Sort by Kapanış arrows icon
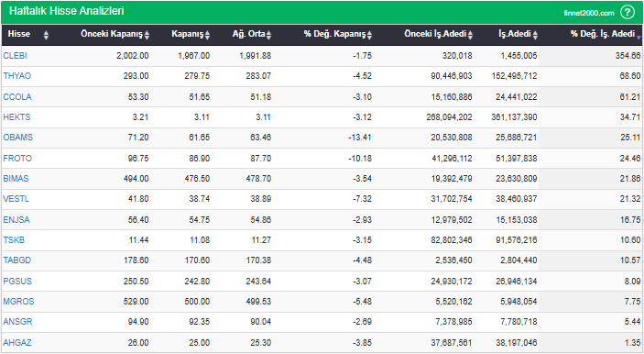This screenshot has width=644, height=354. 207,36
